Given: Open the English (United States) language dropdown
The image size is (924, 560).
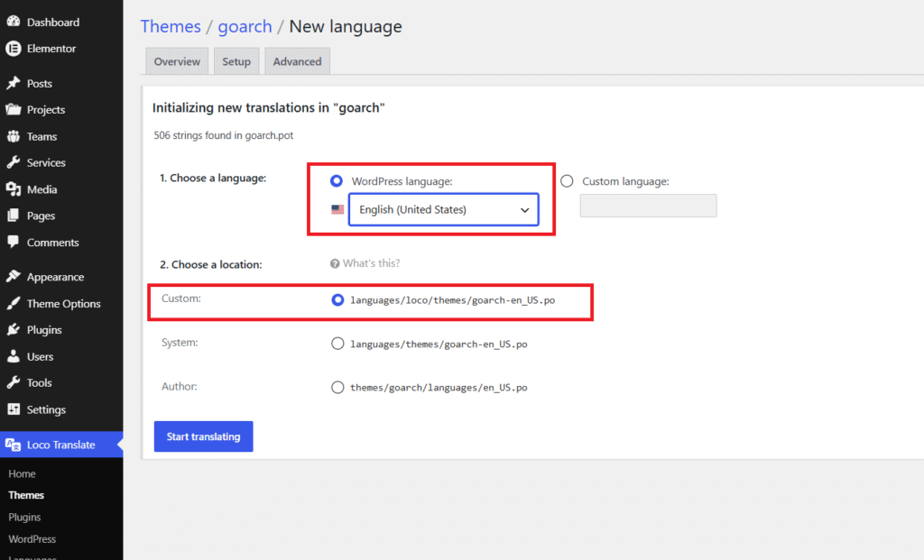Looking at the screenshot, I should 444,209.
